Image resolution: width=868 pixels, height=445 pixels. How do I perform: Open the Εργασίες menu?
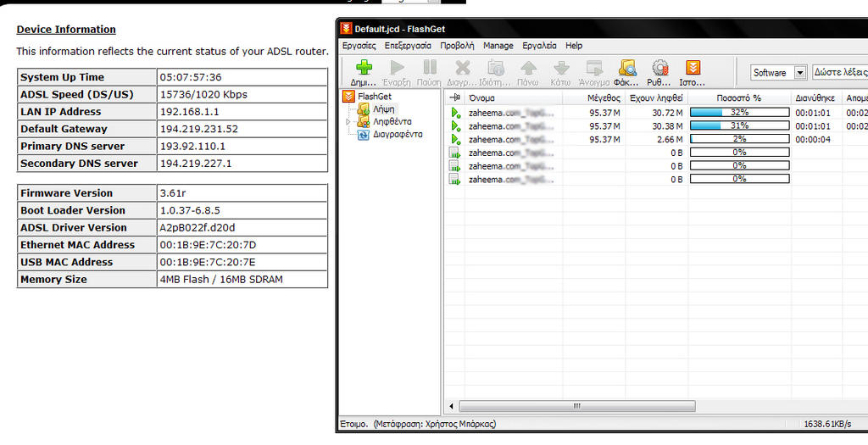359,46
